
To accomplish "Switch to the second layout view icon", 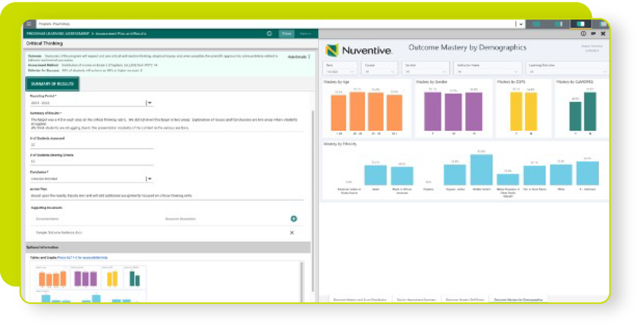I will (x=558, y=25).
